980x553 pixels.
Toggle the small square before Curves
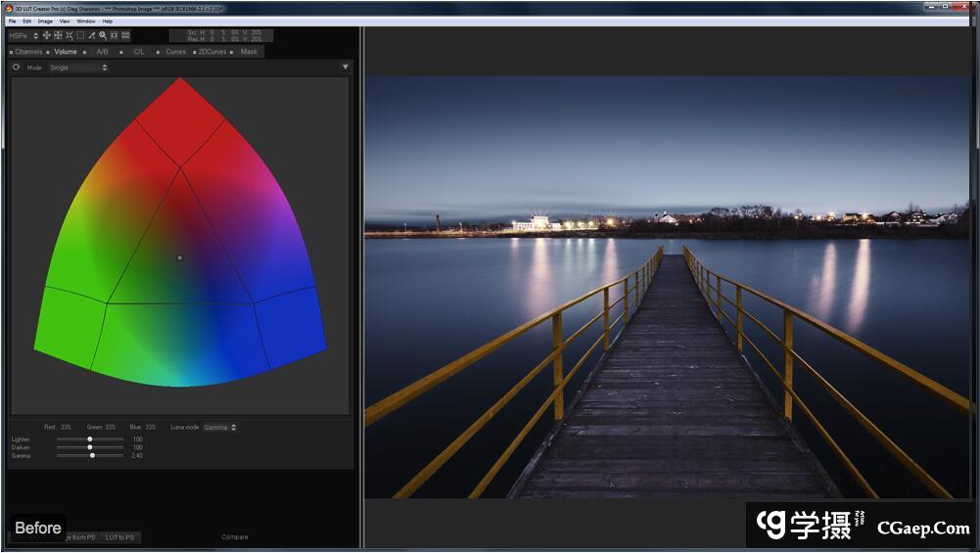(x=158, y=52)
